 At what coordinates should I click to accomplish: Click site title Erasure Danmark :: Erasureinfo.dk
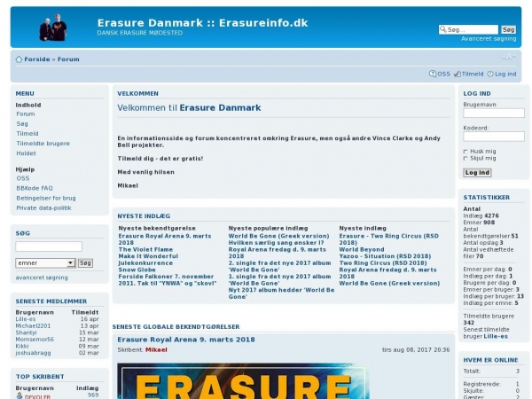pos(202,23)
